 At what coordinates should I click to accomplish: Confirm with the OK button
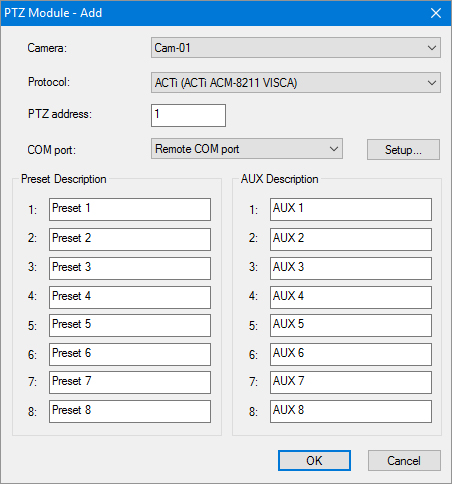point(314,461)
